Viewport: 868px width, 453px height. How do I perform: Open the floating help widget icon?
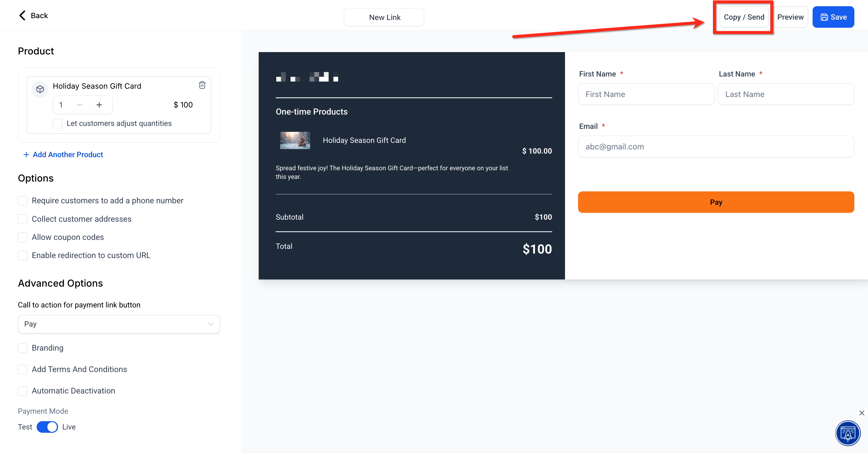coord(847,433)
